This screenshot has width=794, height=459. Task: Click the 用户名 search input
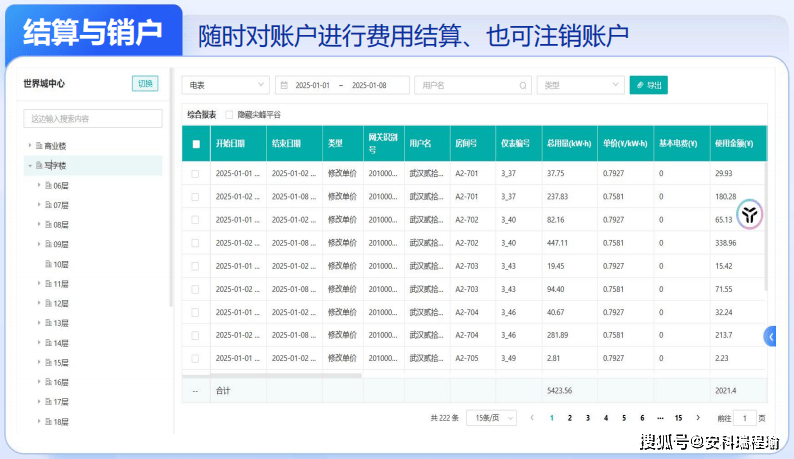[472, 85]
